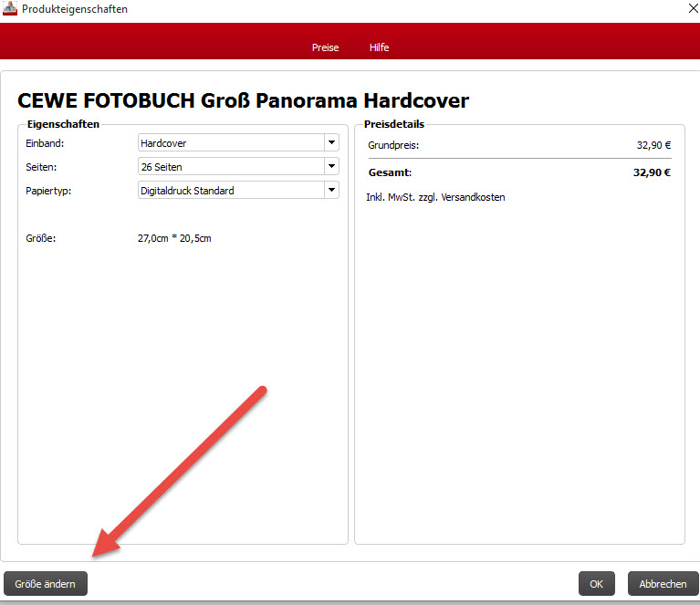Click the 26 Seiten combo box field
Screen dimensions: 700x605
pos(238,167)
